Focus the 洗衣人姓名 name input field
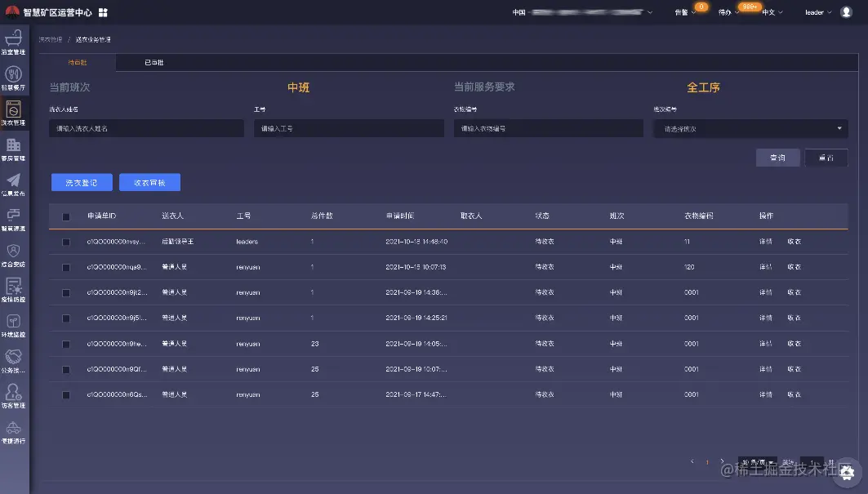The image size is (868, 494). [146, 128]
